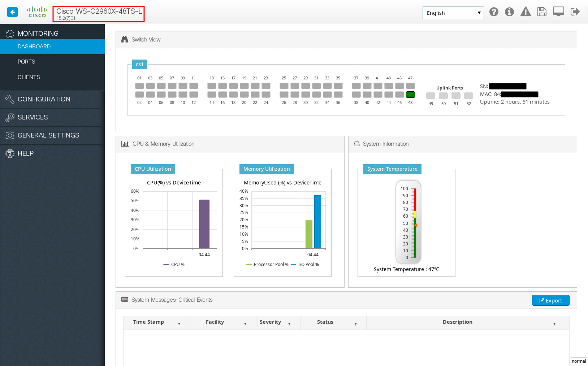
Task: Click the Switch View binoculars icon
Action: [125, 39]
